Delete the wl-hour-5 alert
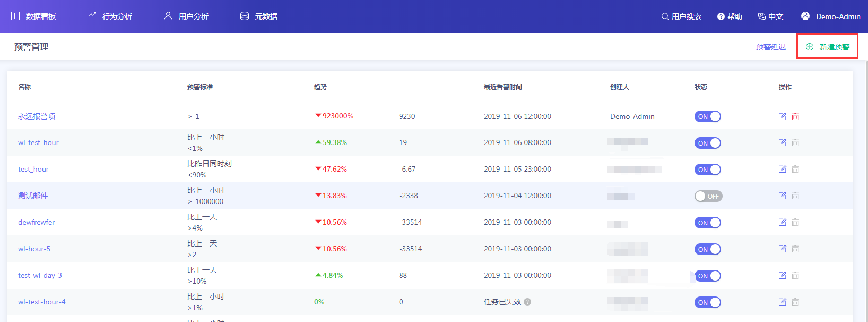Screen dimensions: 868x322 tap(795, 249)
